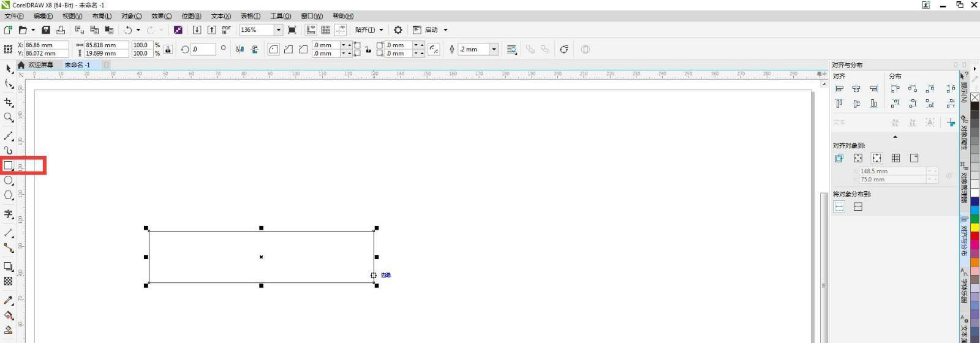Pick the Crop tool
The height and width of the screenshot is (343, 980).
click(9, 102)
